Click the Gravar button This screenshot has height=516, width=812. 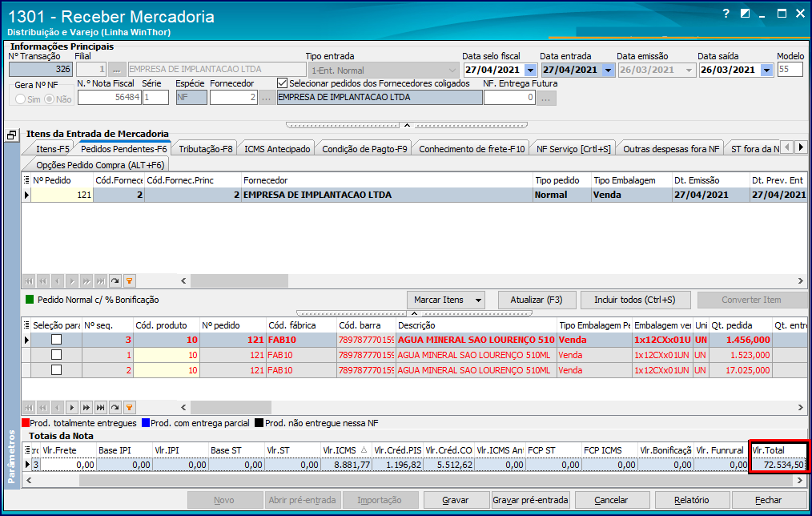pyautogui.click(x=456, y=500)
